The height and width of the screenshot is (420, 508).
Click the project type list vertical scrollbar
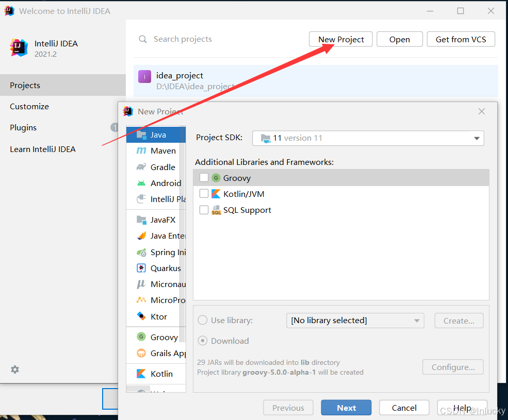click(183, 233)
